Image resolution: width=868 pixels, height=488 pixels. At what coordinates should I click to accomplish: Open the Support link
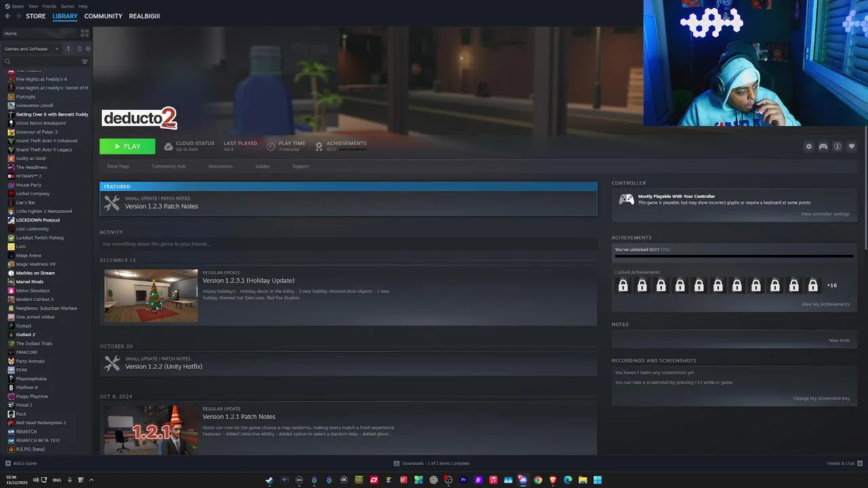click(x=300, y=166)
